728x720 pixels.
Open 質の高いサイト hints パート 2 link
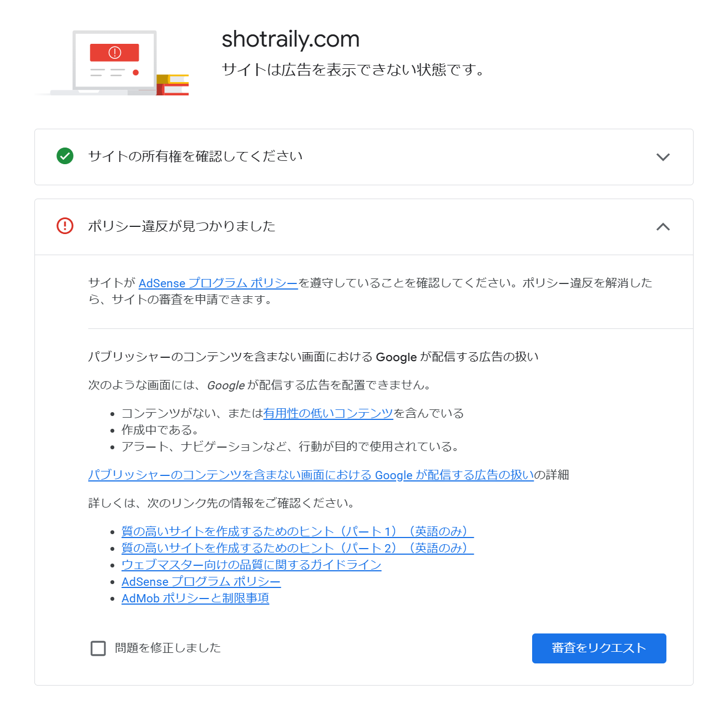[x=297, y=549]
